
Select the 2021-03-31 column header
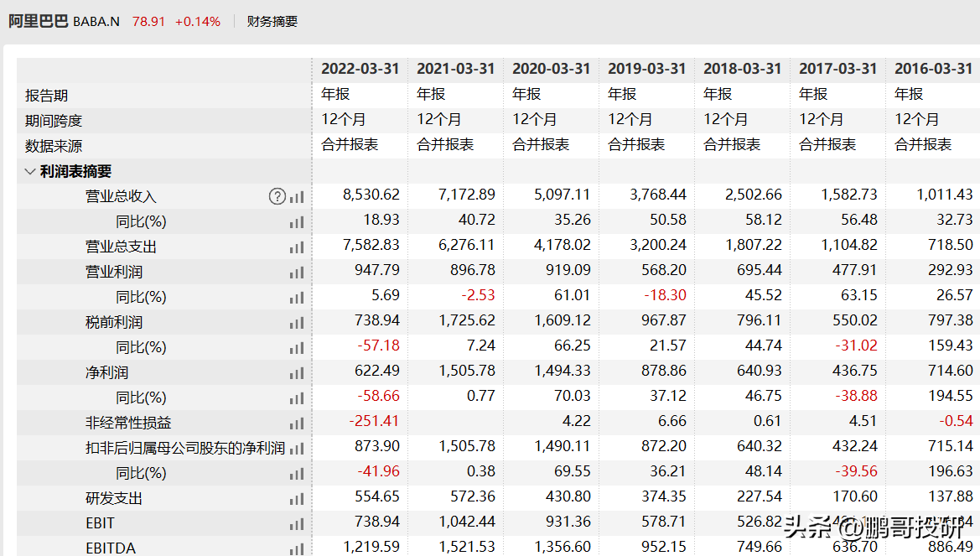(x=455, y=69)
